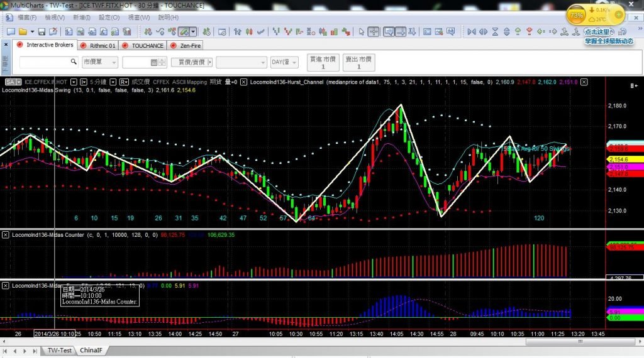Click the 買價/賣價 bid/ask button
The image size is (644, 358).
tap(191, 62)
